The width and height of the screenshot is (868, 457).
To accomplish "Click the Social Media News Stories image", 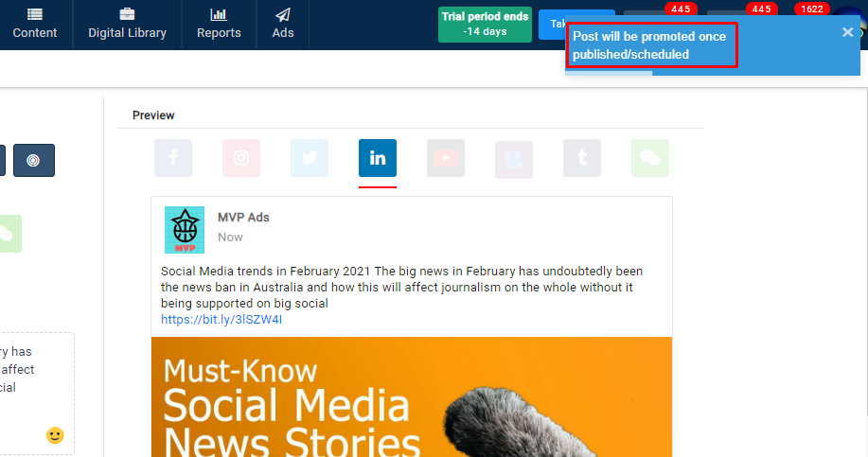I will [412, 397].
